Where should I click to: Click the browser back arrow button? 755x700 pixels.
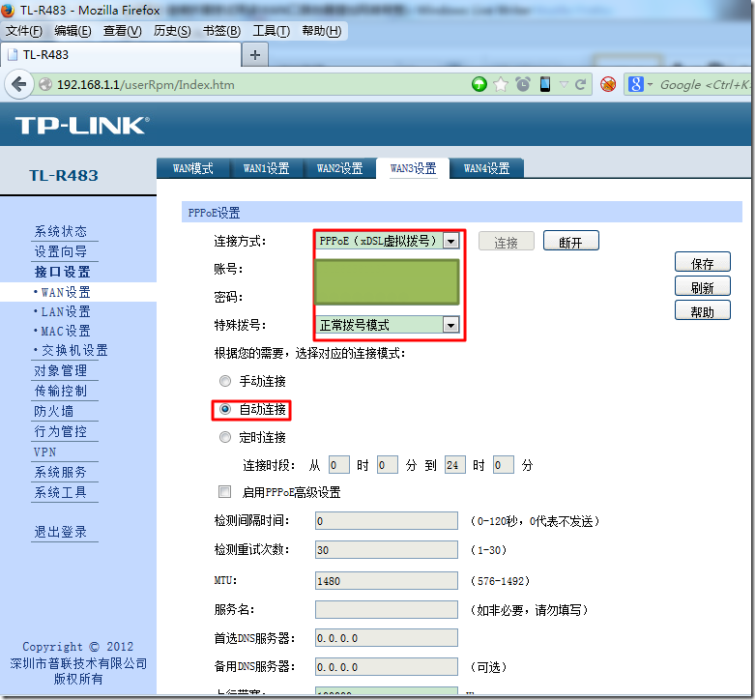(x=18, y=85)
